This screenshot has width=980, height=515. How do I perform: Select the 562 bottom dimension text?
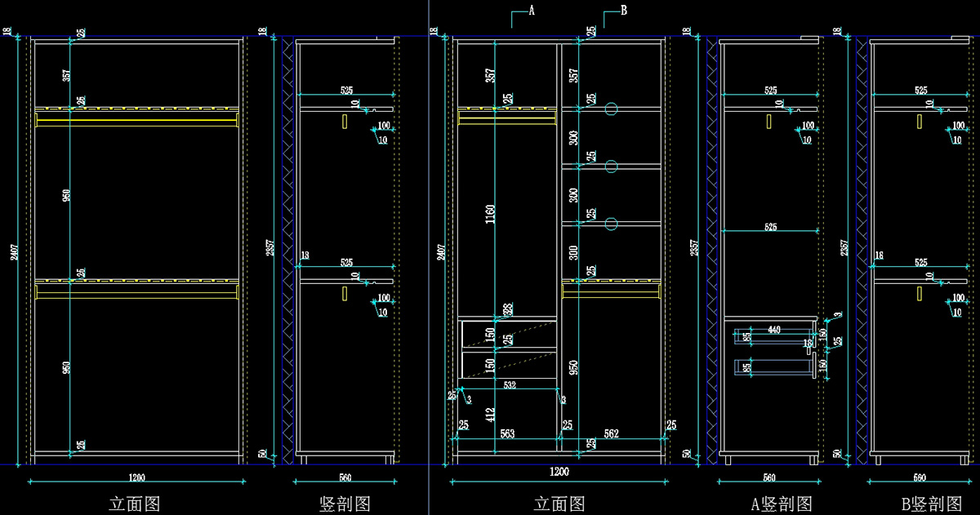coord(612,433)
